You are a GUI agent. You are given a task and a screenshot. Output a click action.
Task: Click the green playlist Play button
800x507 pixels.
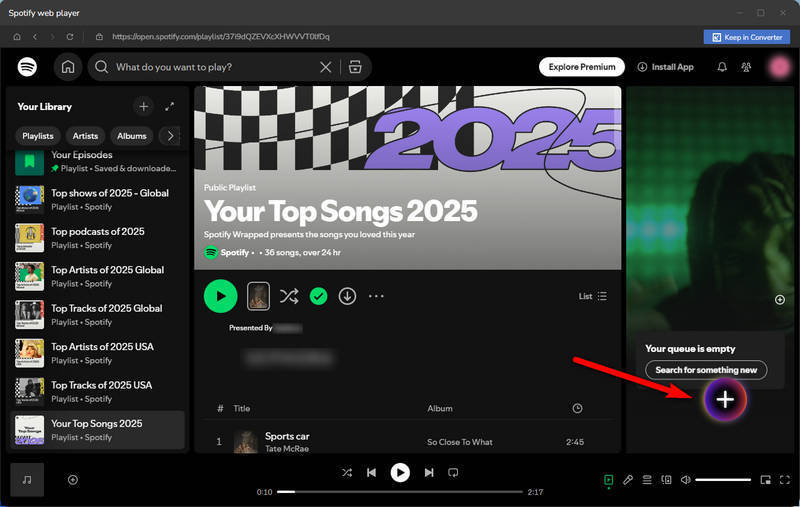click(x=220, y=296)
